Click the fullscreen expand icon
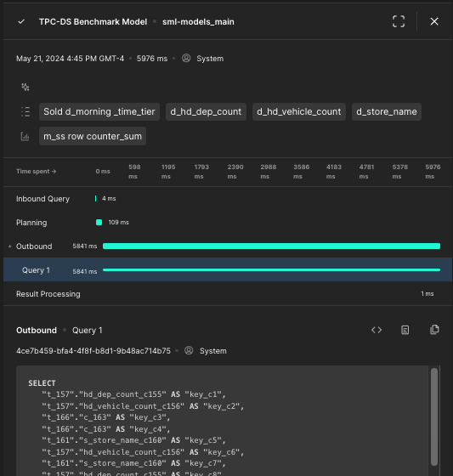This screenshot has width=453, height=476. coord(399,21)
